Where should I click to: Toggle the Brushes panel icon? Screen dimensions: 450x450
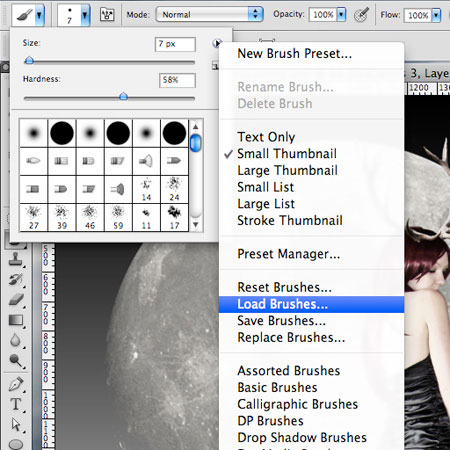point(107,14)
